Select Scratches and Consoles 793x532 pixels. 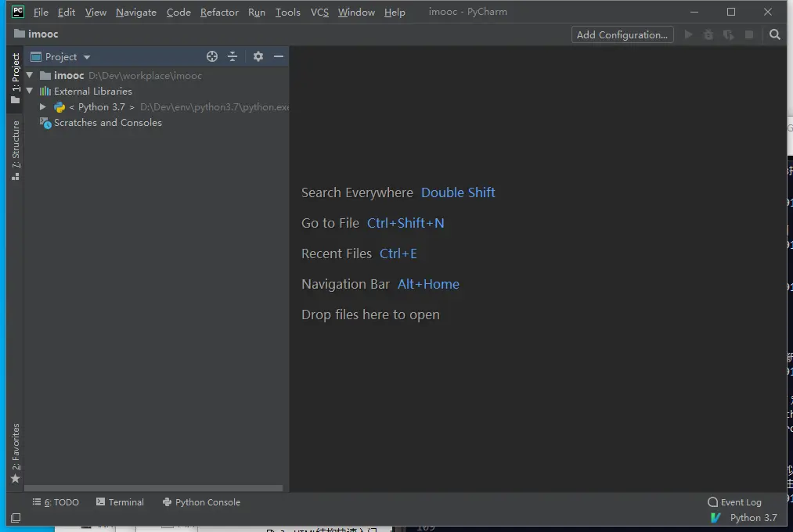click(108, 122)
